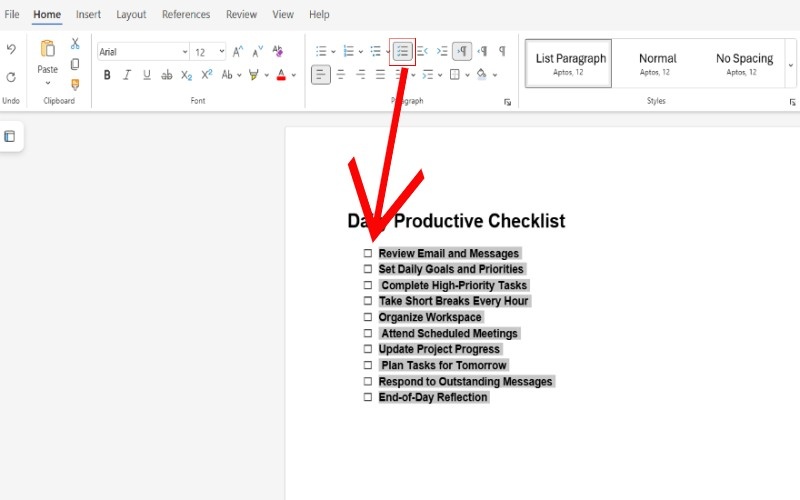Screen dimensions: 800x500
Task: Expand the highlight color arrow
Action: pos(266,76)
